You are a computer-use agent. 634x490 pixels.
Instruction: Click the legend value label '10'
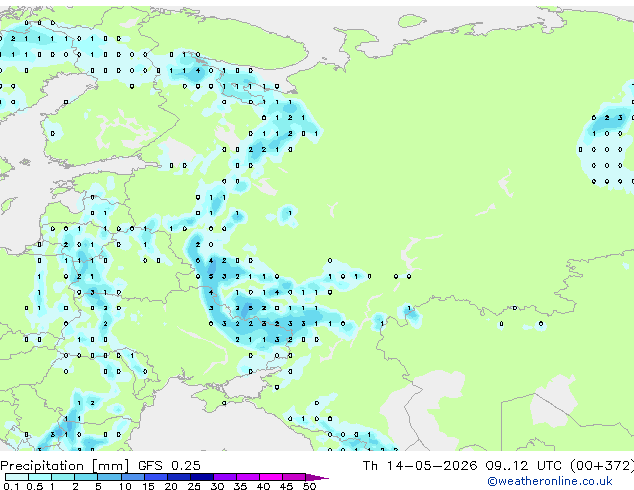(x=125, y=486)
